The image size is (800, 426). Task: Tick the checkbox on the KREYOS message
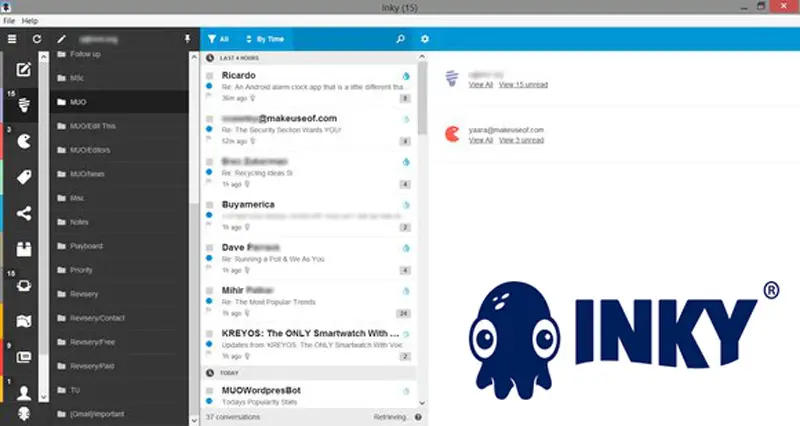[x=209, y=334]
